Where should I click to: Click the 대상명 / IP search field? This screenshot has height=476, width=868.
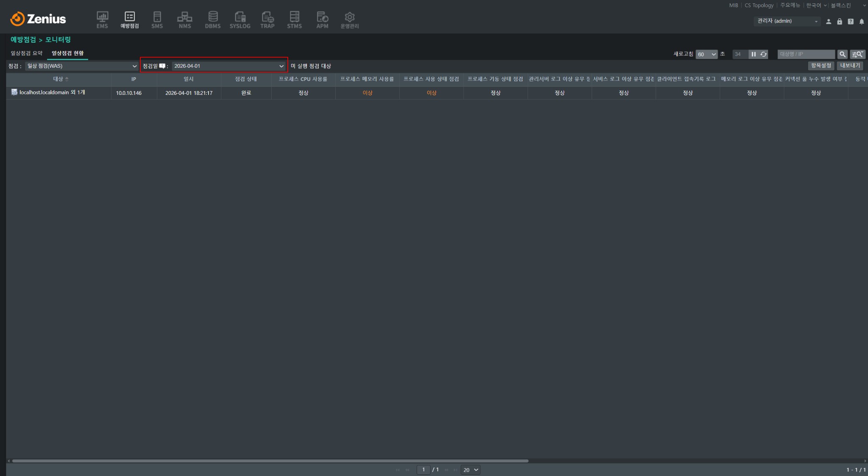806,54
